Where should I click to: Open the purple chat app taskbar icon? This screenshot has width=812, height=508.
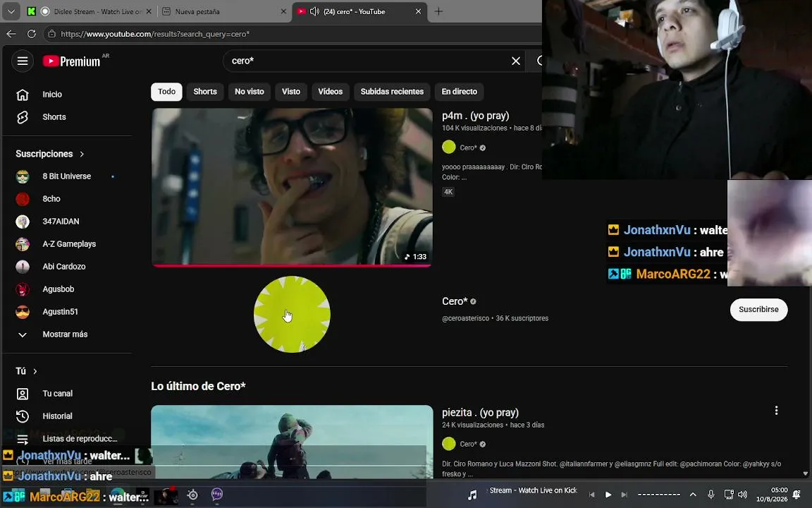217,495
